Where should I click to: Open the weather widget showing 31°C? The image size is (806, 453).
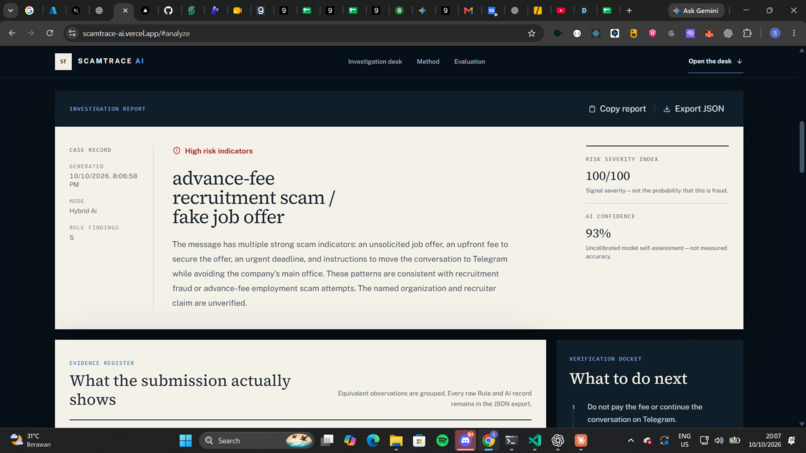pos(31,441)
